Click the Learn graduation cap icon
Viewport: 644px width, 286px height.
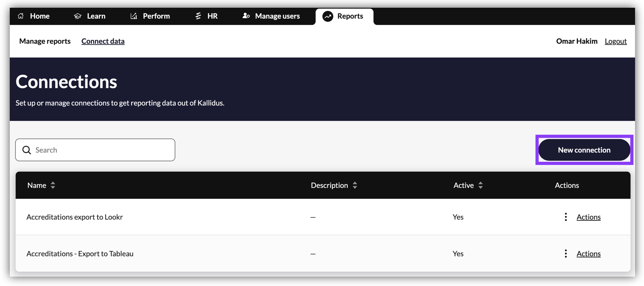[77, 16]
